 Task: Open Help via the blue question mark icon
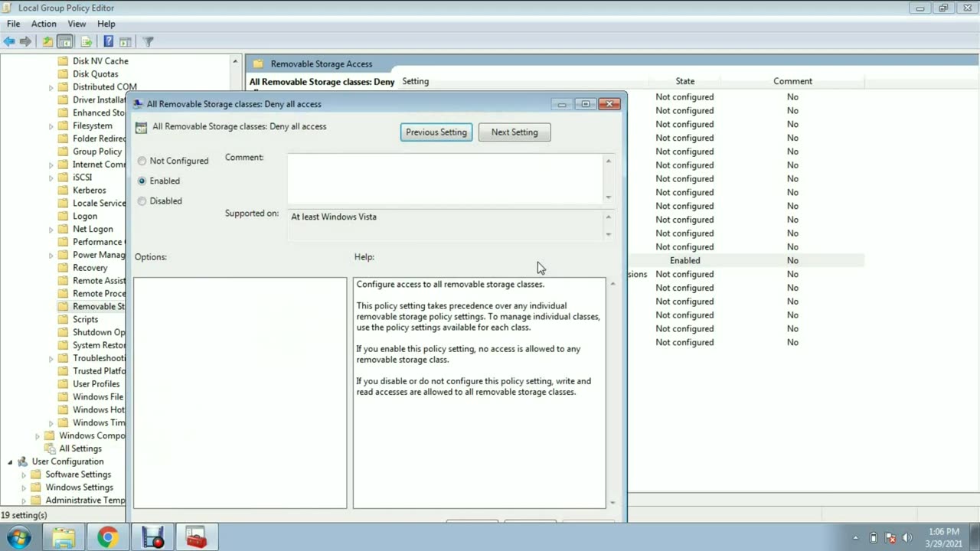click(108, 41)
